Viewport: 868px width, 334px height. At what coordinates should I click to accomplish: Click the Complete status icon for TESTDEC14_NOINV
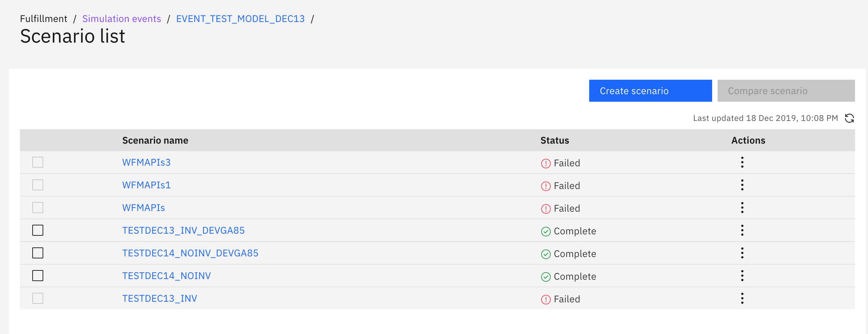pos(546,277)
